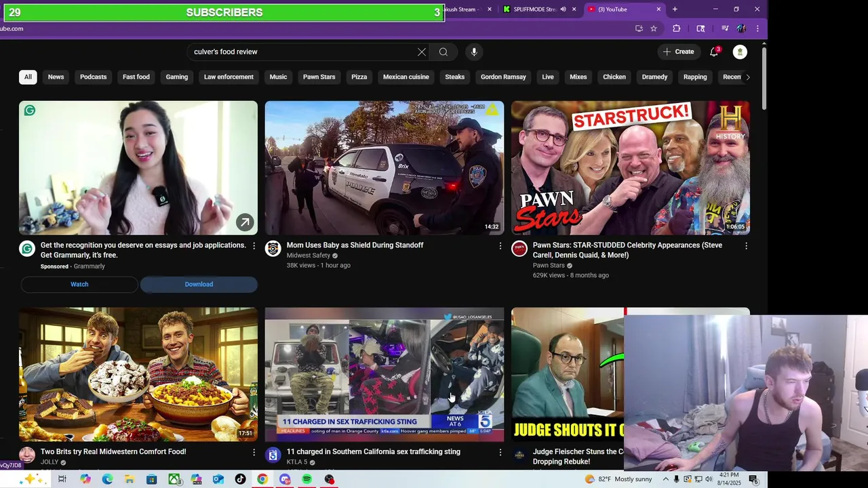Choose the Fast food chip
The height and width of the screenshot is (488, 868).
pos(136,77)
